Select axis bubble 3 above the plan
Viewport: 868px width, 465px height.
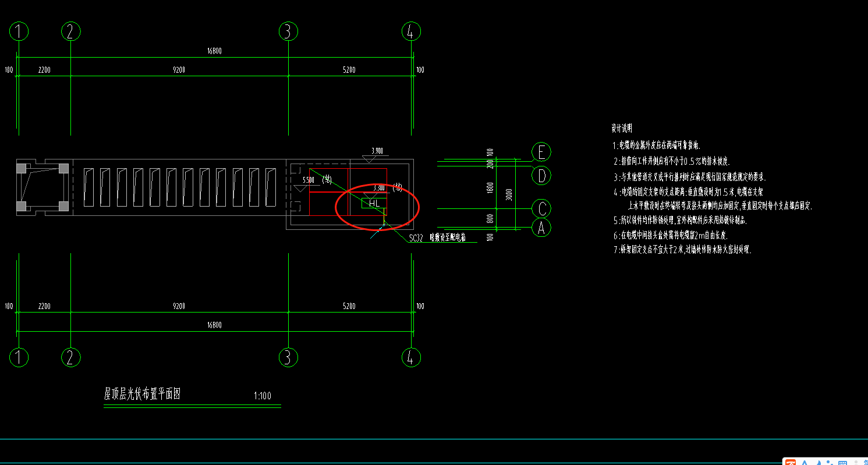tap(288, 31)
